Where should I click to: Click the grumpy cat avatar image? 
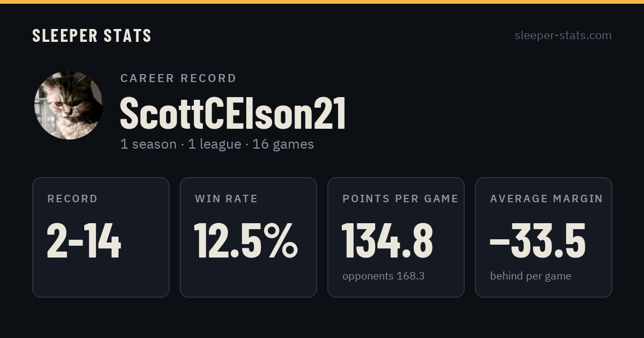pyautogui.click(x=69, y=105)
